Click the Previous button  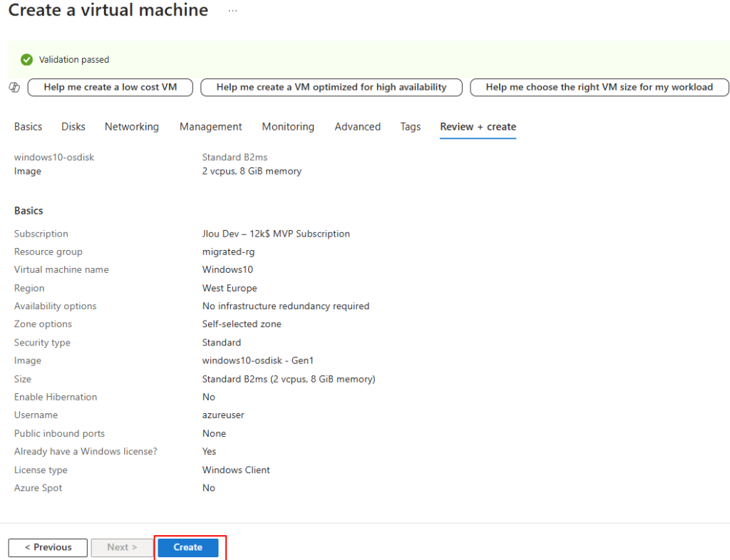point(48,547)
